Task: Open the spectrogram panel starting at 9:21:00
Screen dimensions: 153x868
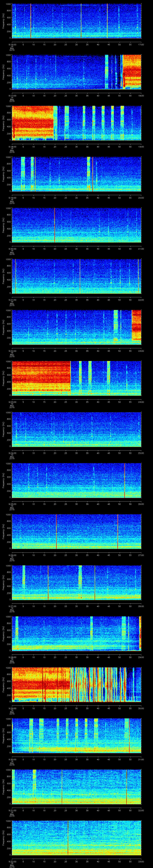Action: click(76, 276)
